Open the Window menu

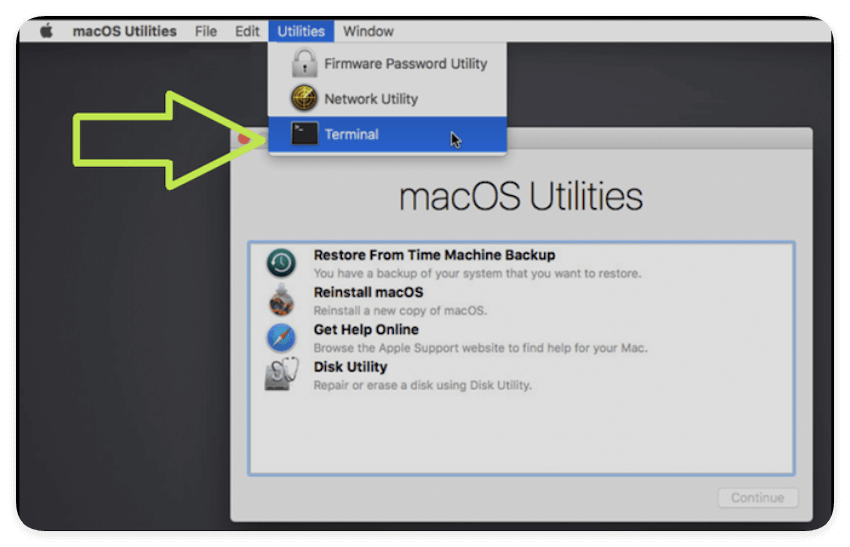(368, 31)
